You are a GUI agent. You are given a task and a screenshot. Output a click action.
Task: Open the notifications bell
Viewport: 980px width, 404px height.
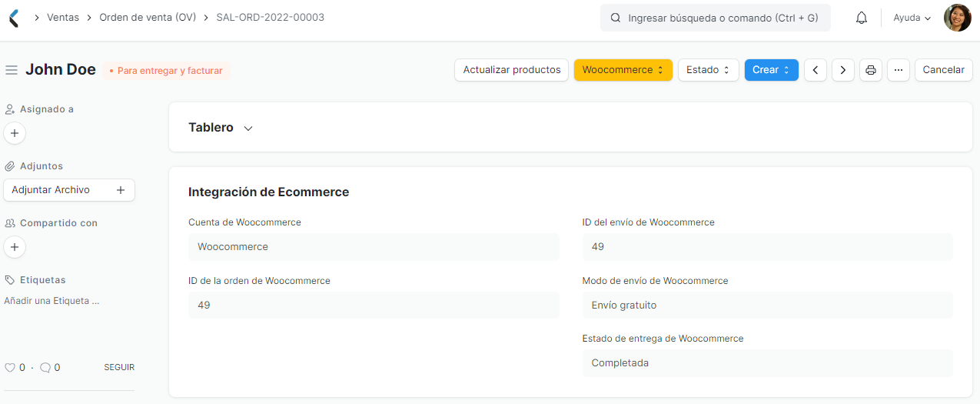[x=862, y=18]
